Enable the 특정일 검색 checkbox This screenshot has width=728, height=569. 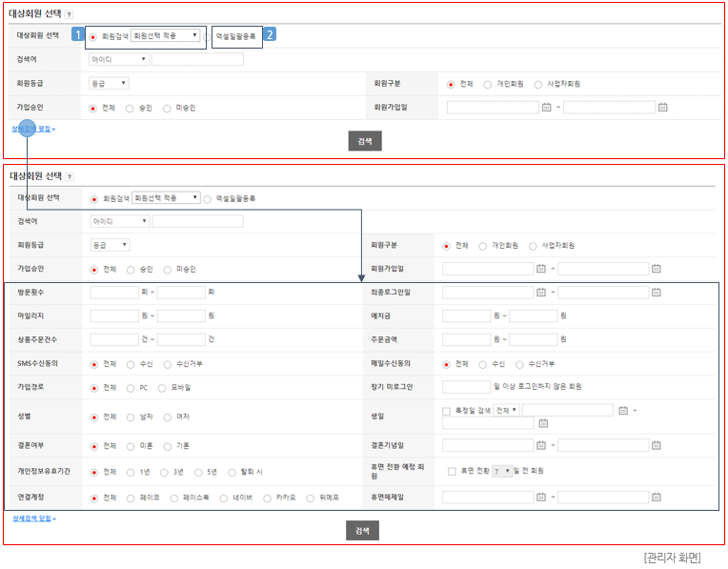click(447, 411)
